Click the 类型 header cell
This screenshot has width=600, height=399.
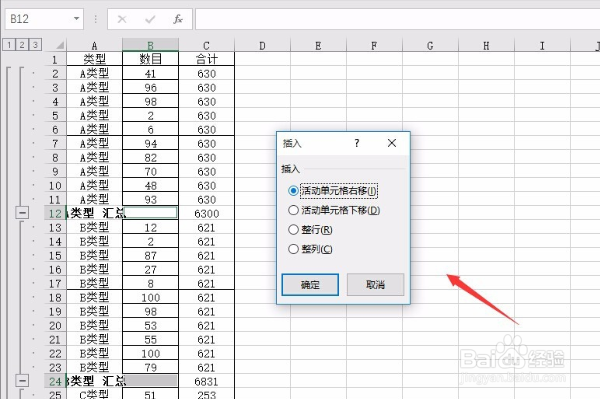tap(95, 59)
